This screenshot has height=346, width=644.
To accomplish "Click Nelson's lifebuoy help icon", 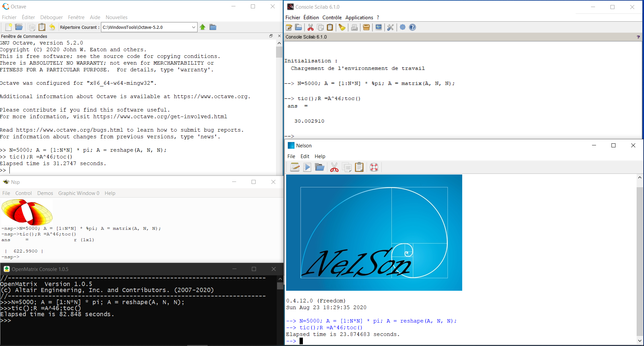I will [x=374, y=167].
